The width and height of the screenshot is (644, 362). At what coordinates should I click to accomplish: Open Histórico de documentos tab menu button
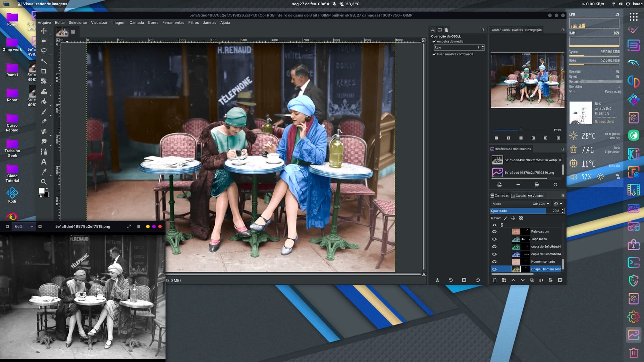coord(563,149)
